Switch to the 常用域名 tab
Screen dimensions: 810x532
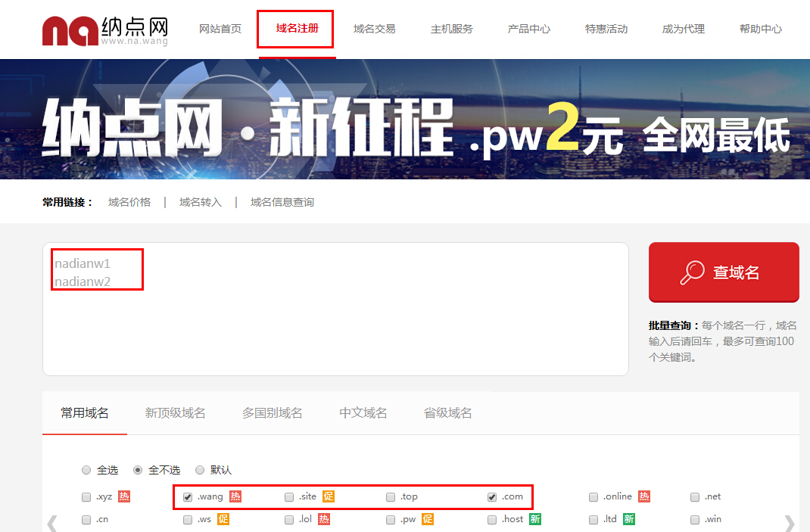(85, 412)
